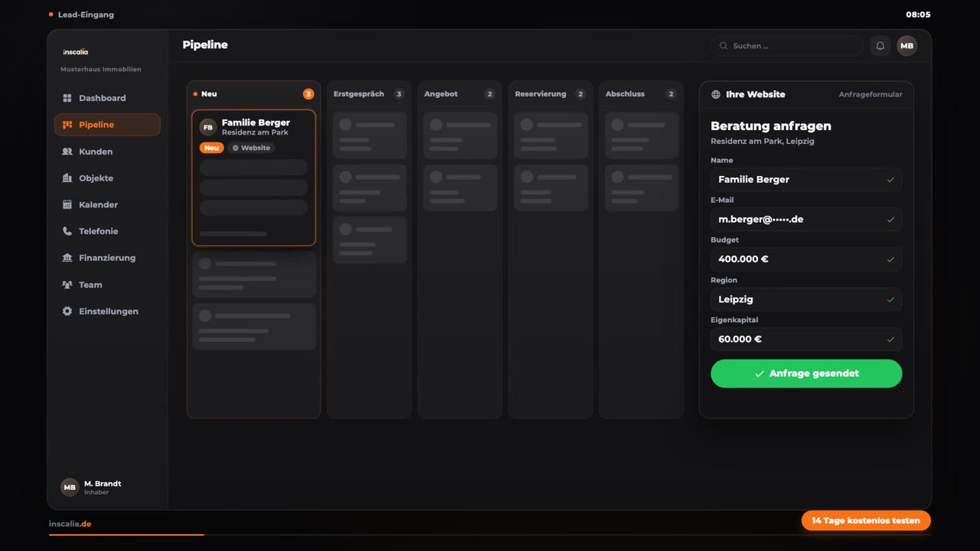
Task: Open the inscalia.de link
Action: 70,524
